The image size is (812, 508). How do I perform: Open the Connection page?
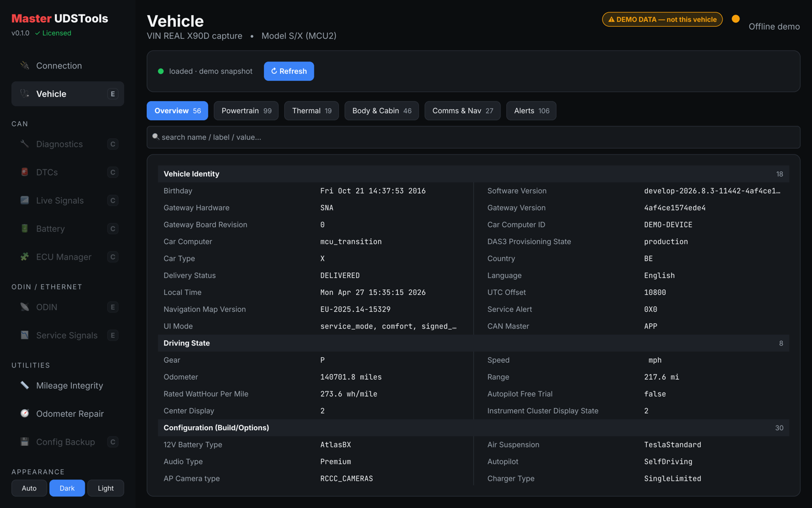pos(67,66)
